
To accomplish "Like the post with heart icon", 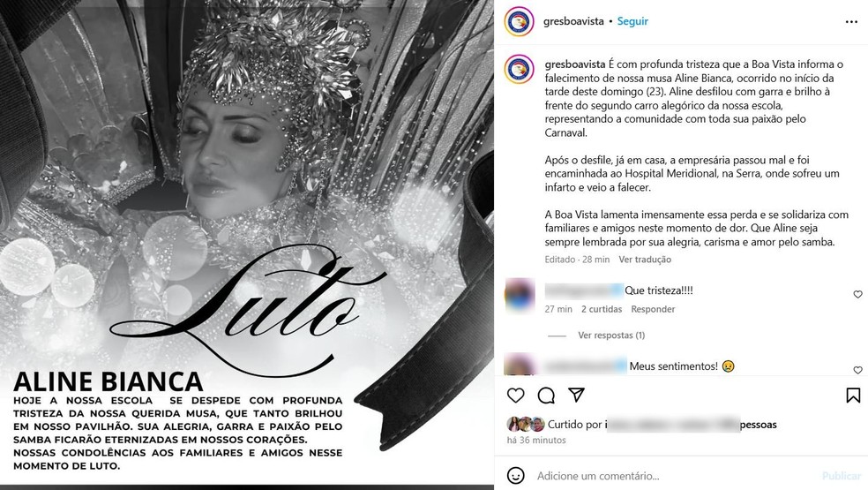I will point(515,396).
